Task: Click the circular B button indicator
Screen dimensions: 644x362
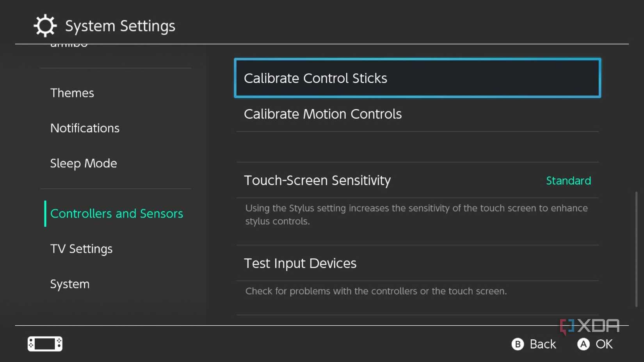Action: (x=518, y=344)
